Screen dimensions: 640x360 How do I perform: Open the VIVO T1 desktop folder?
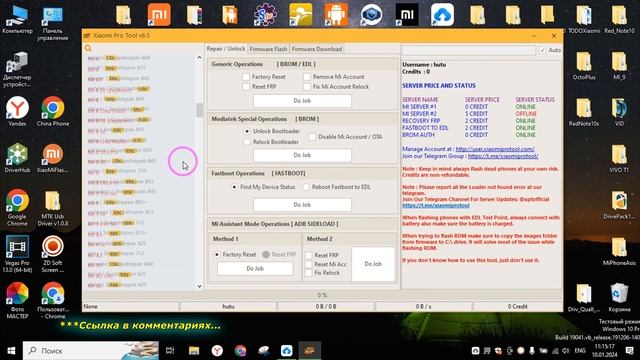619,158
